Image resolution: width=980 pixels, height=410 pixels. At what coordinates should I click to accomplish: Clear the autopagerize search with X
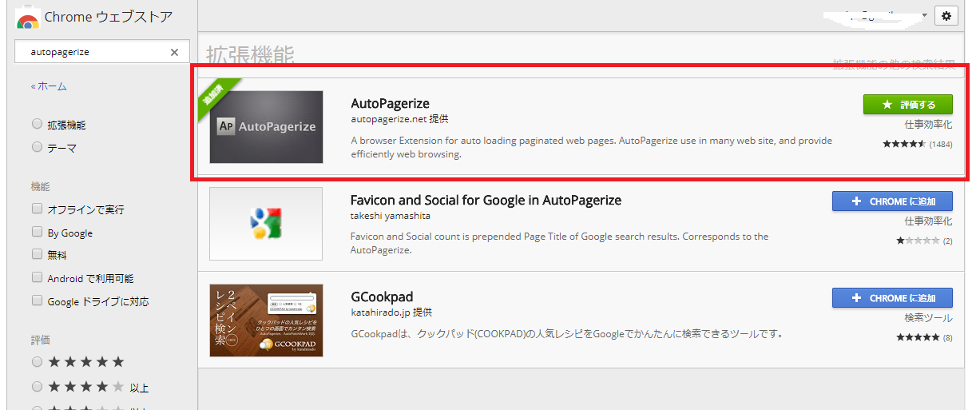click(174, 52)
